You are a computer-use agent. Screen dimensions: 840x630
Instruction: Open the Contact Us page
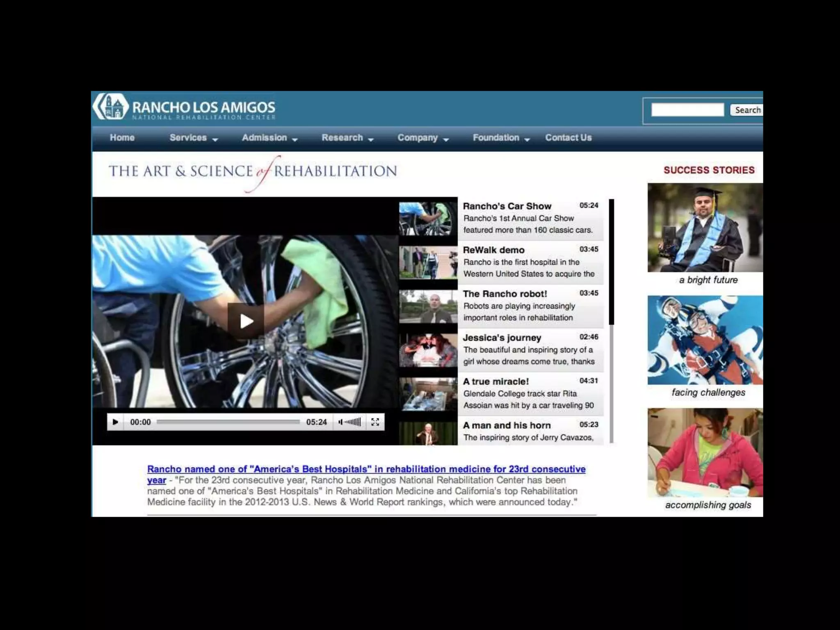[568, 138]
